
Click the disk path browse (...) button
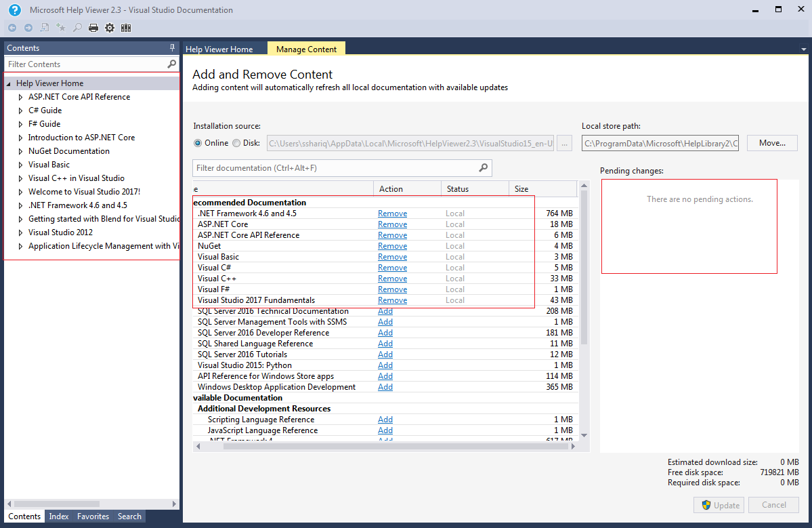(564, 143)
